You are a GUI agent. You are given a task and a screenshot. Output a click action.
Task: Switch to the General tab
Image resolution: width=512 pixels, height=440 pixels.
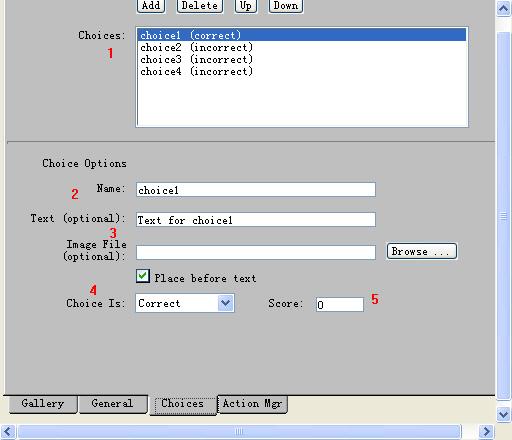[x=113, y=404]
